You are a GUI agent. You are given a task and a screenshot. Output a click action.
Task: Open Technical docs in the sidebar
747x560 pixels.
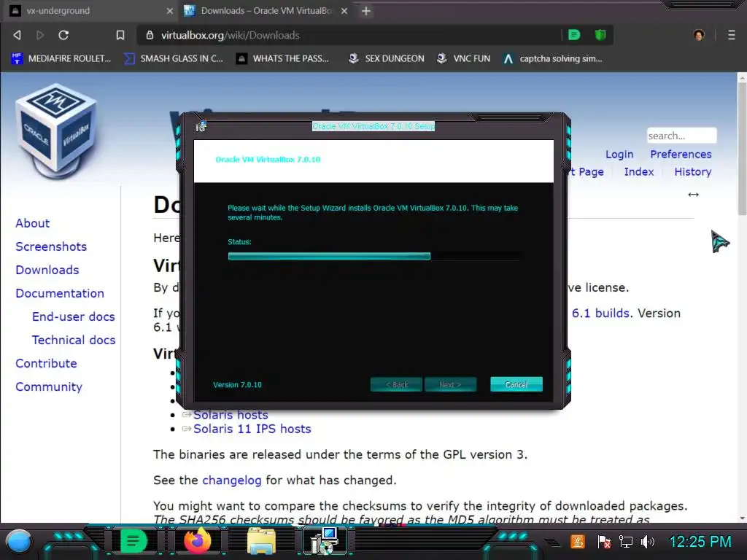click(74, 340)
